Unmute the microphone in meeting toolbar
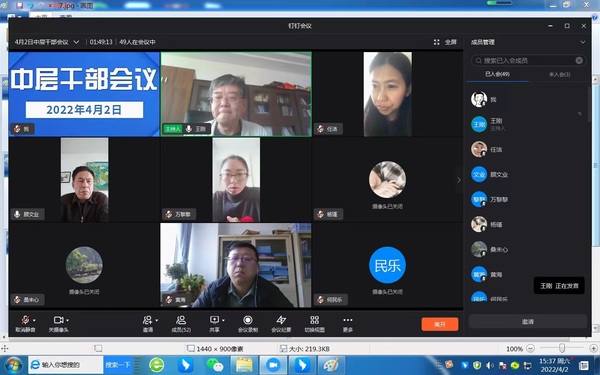The width and height of the screenshot is (600, 375). click(x=24, y=323)
